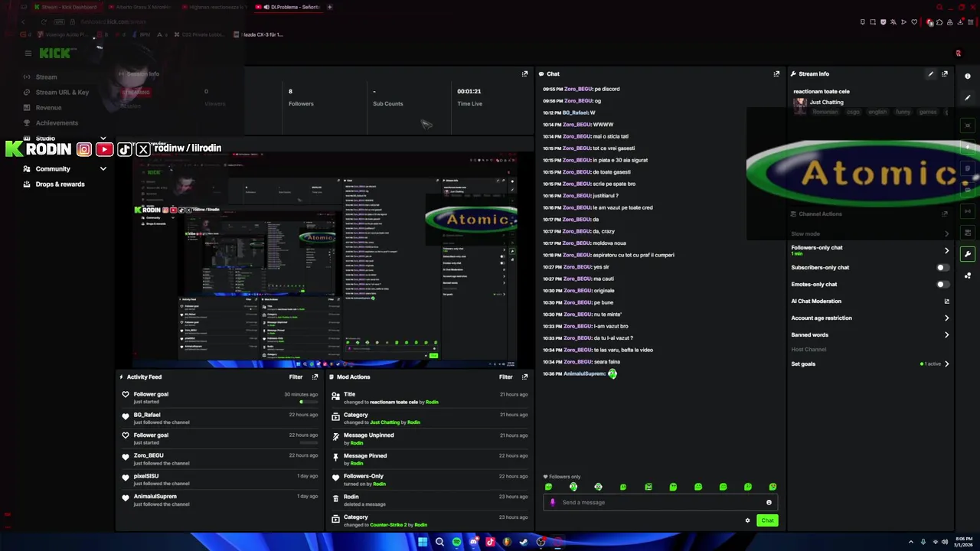Click Mazda CX-3 bookmark in bookmarks bar
Viewport: 980px width, 551px height.
[258, 34]
